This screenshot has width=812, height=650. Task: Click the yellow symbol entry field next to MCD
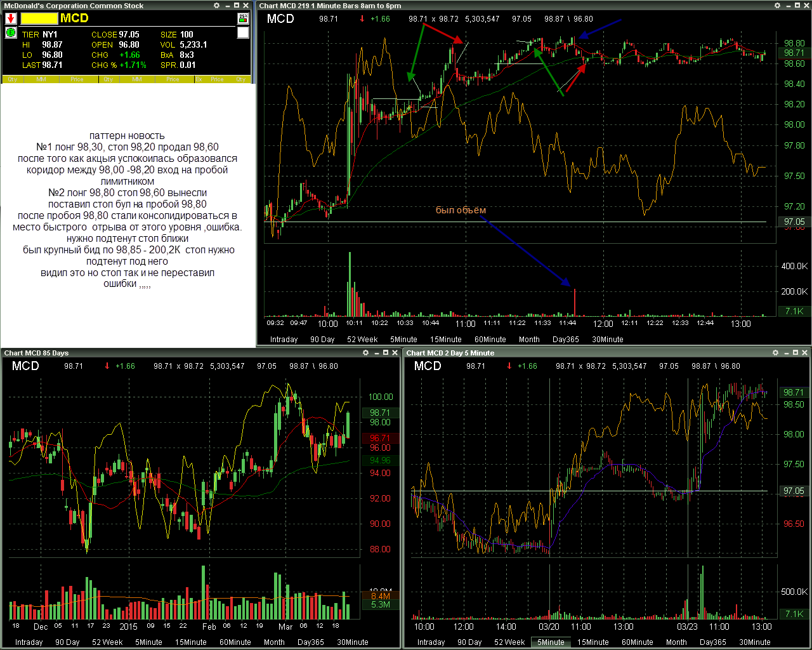(x=39, y=18)
